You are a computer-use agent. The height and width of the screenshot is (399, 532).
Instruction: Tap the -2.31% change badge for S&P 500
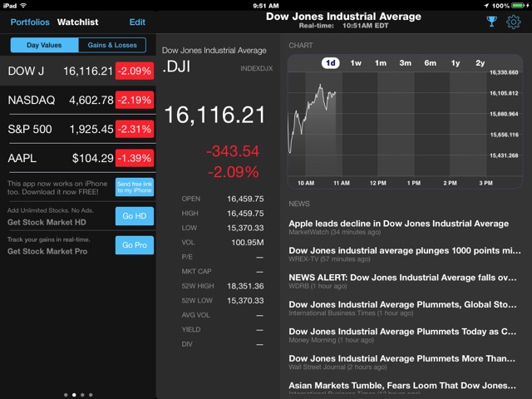coord(135,129)
